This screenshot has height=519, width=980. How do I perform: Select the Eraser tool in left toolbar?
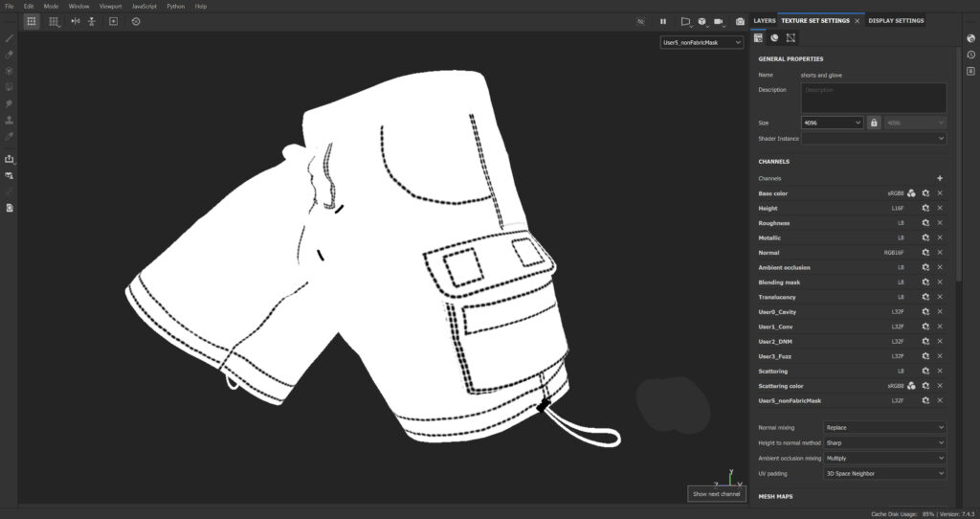point(10,55)
